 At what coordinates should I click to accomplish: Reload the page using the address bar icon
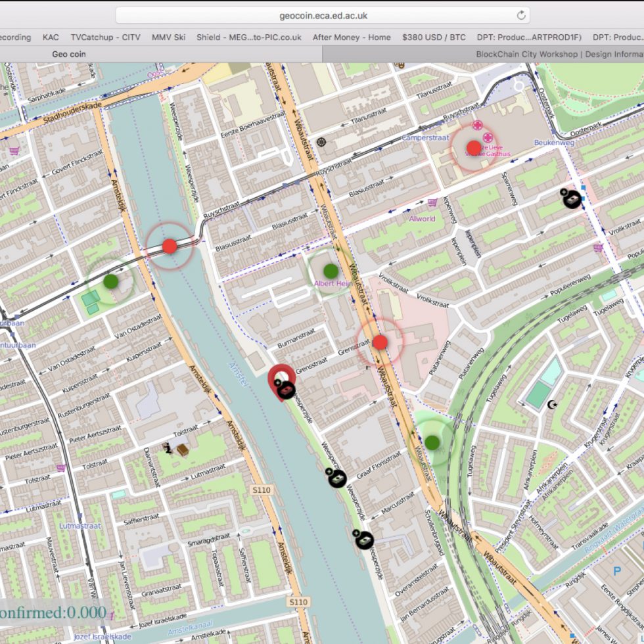click(521, 15)
